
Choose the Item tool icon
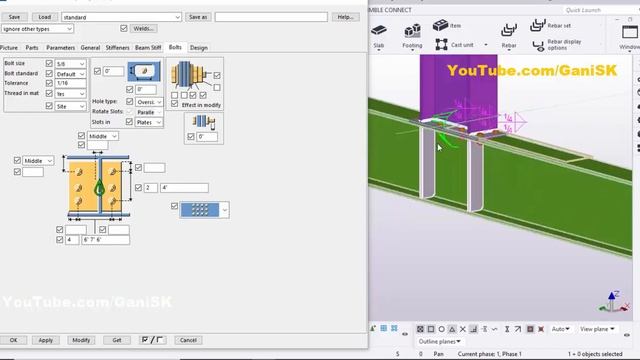pyautogui.click(x=440, y=25)
